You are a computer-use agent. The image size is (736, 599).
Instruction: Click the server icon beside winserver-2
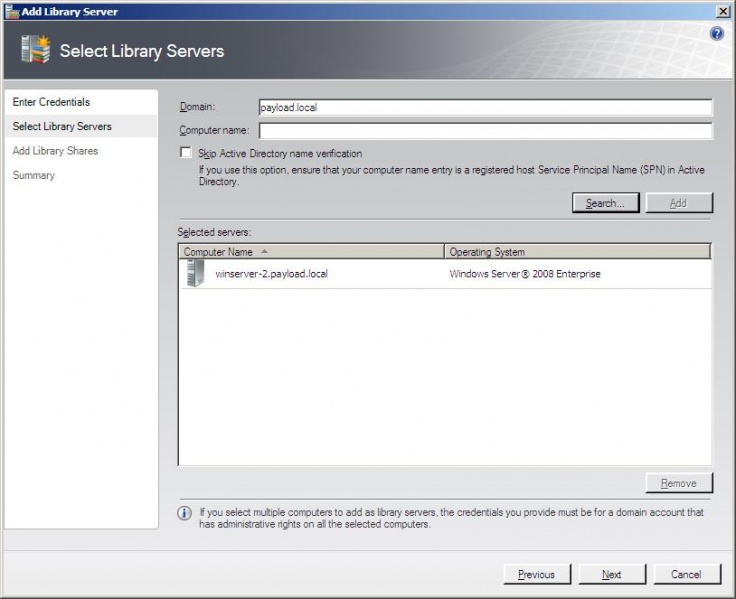click(195, 274)
